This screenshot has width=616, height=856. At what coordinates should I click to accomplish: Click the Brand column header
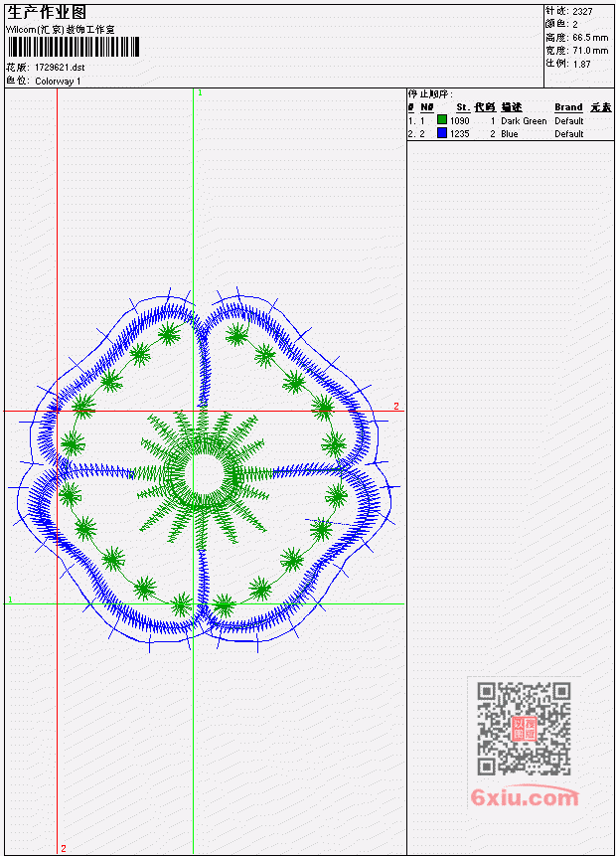pos(568,107)
